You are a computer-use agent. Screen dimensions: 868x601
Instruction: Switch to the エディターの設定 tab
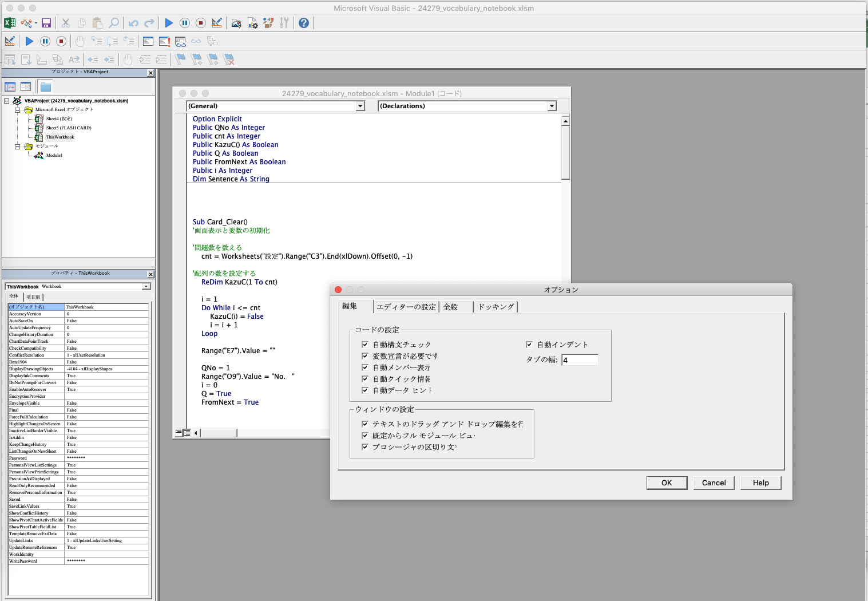coord(406,307)
